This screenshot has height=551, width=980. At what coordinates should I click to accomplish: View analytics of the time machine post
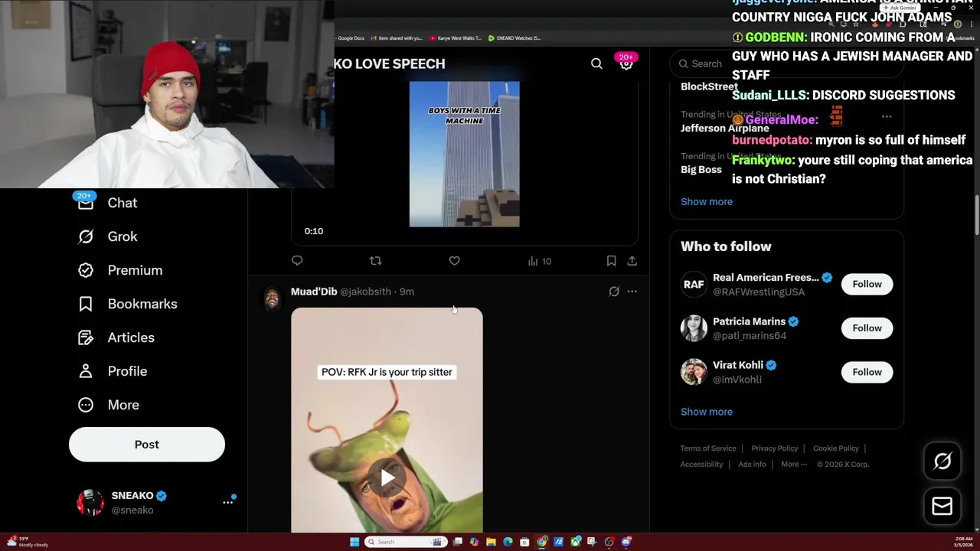click(539, 261)
